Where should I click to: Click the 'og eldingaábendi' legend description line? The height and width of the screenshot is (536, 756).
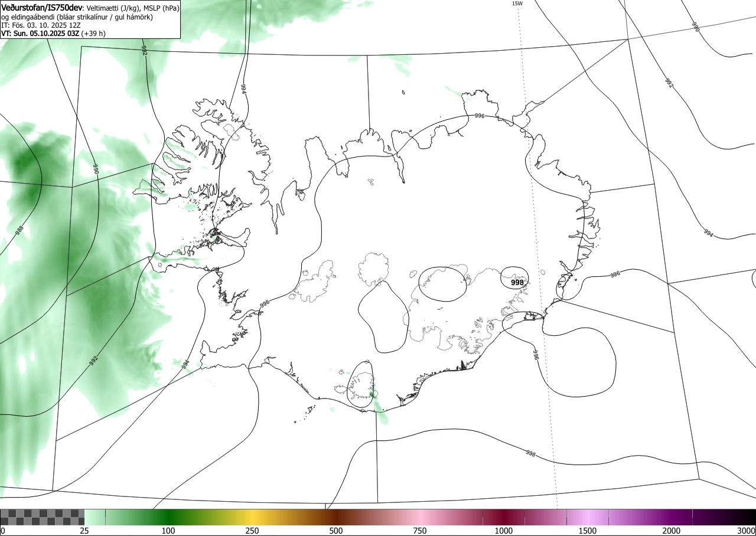pyautogui.click(x=77, y=17)
